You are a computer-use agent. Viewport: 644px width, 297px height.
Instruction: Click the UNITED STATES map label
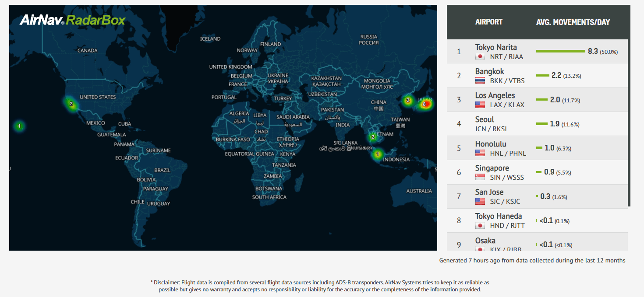tap(98, 97)
